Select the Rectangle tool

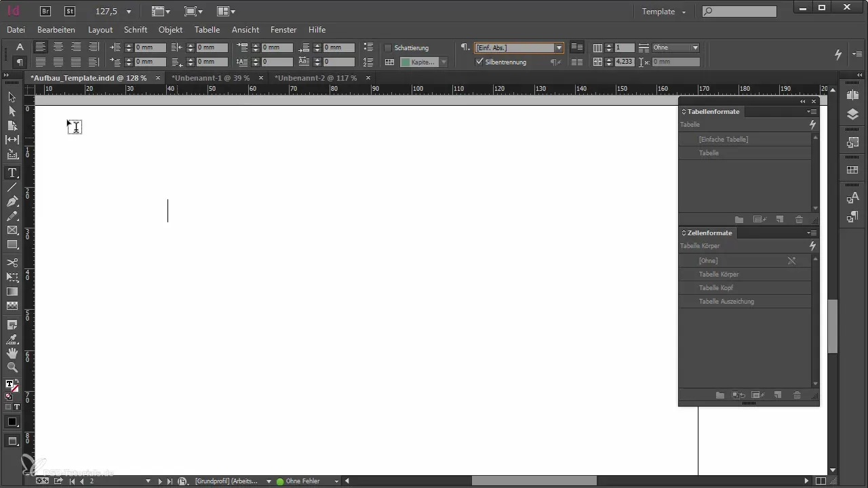tap(12, 245)
